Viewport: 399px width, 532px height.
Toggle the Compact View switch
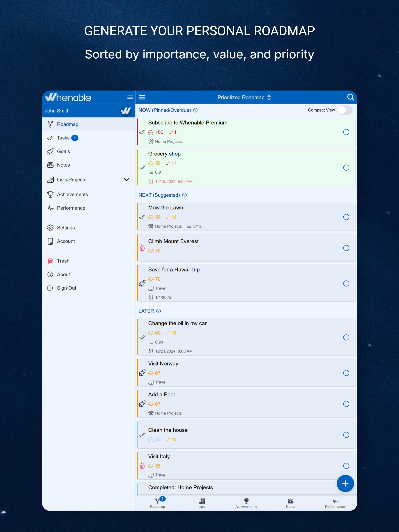pyautogui.click(x=345, y=110)
